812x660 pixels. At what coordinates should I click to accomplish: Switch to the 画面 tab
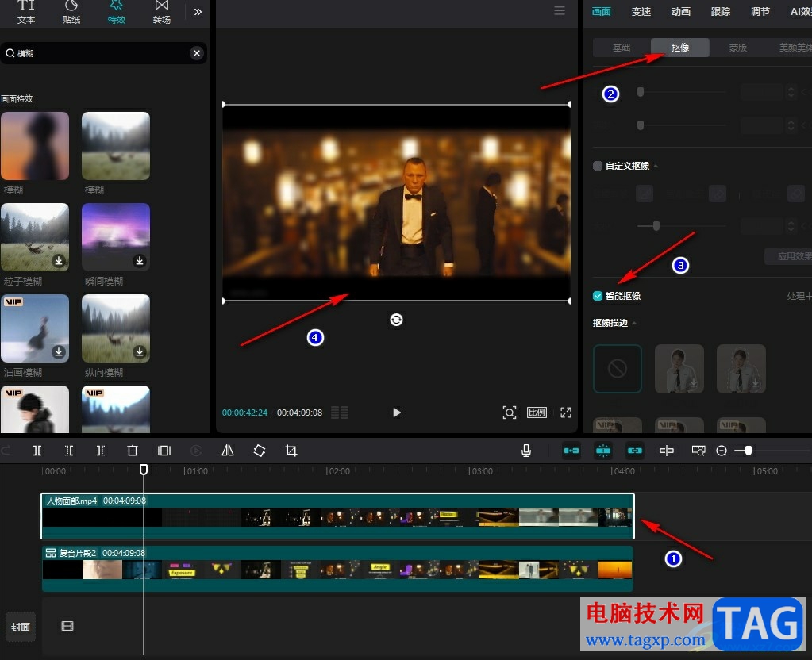tap(601, 11)
